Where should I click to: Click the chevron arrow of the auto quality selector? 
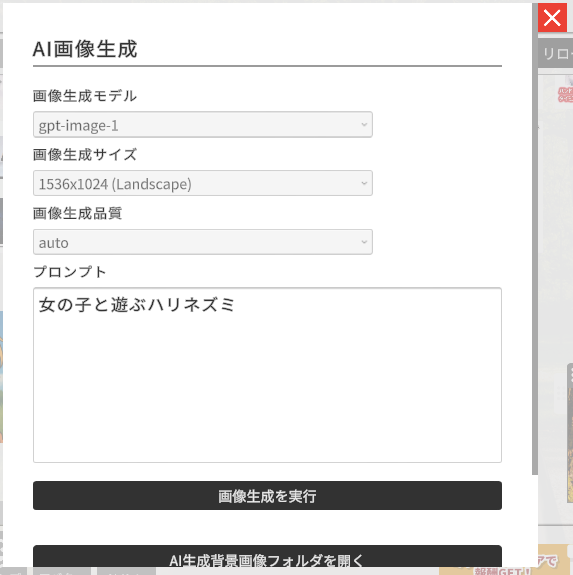[x=364, y=242]
